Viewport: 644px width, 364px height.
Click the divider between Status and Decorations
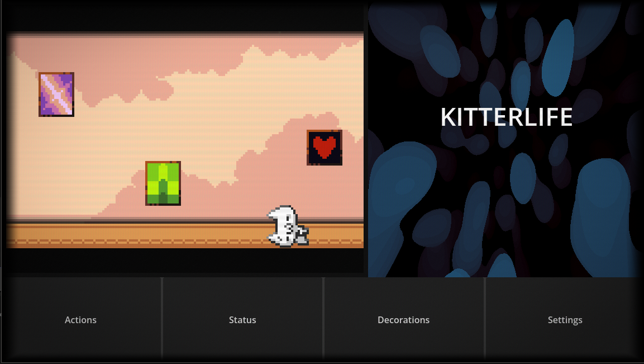pos(323,320)
